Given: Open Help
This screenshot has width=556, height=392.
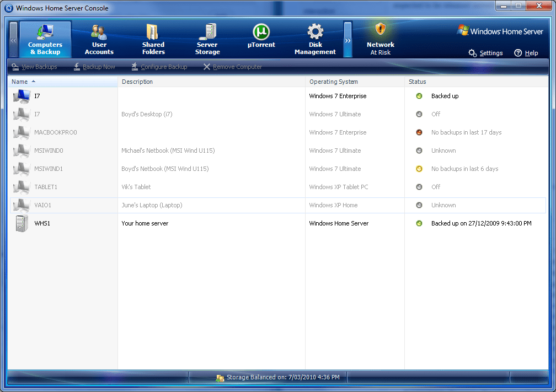Looking at the screenshot, I should pyautogui.click(x=526, y=53).
